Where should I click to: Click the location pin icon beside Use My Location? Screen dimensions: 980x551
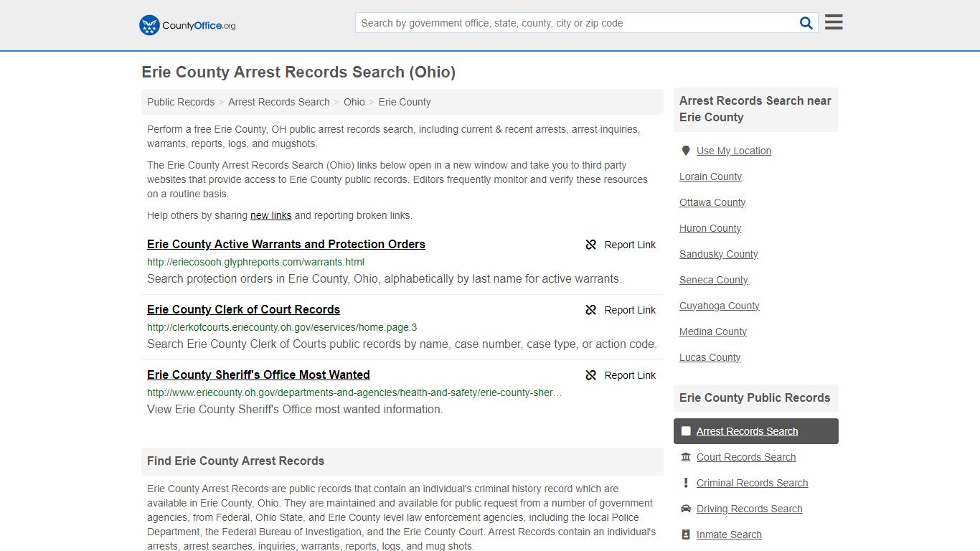tap(686, 151)
